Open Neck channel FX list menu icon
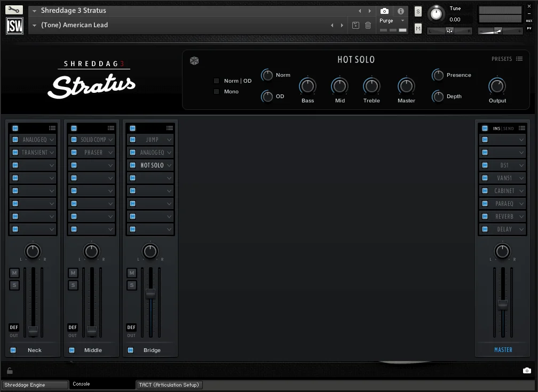The width and height of the screenshot is (538, 392). point(52,128)
